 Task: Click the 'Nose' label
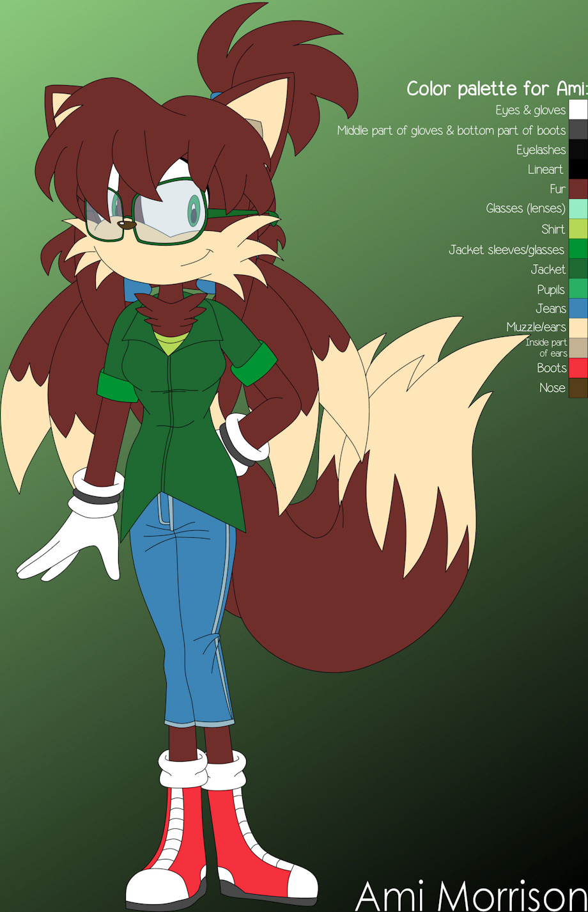552,388
